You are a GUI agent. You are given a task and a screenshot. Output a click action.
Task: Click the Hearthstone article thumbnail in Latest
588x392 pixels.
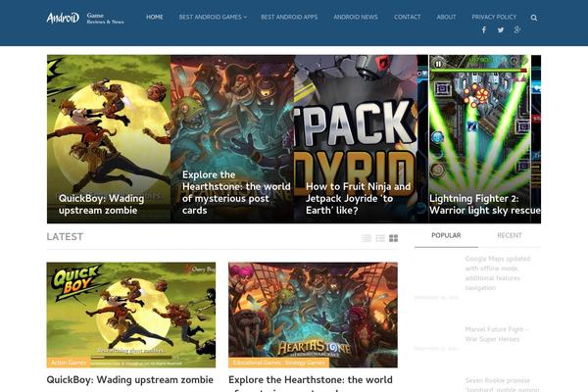tap(313, 315)
